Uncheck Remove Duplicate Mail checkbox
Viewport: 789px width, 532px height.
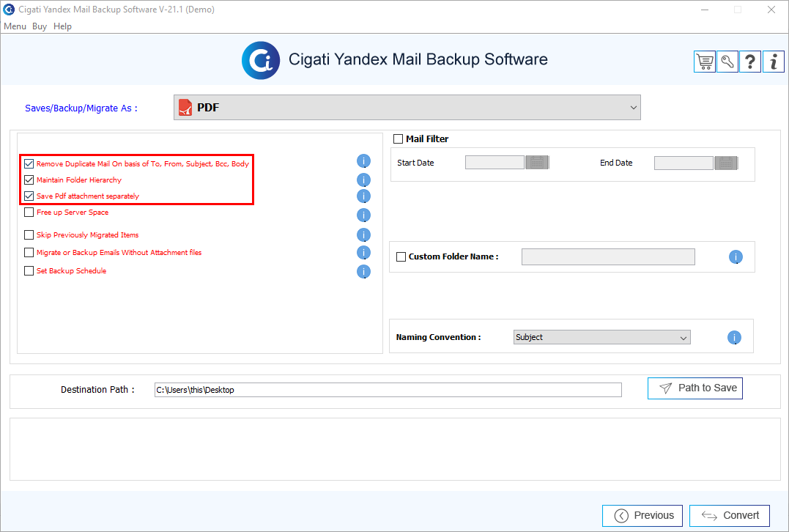[29, 163]
